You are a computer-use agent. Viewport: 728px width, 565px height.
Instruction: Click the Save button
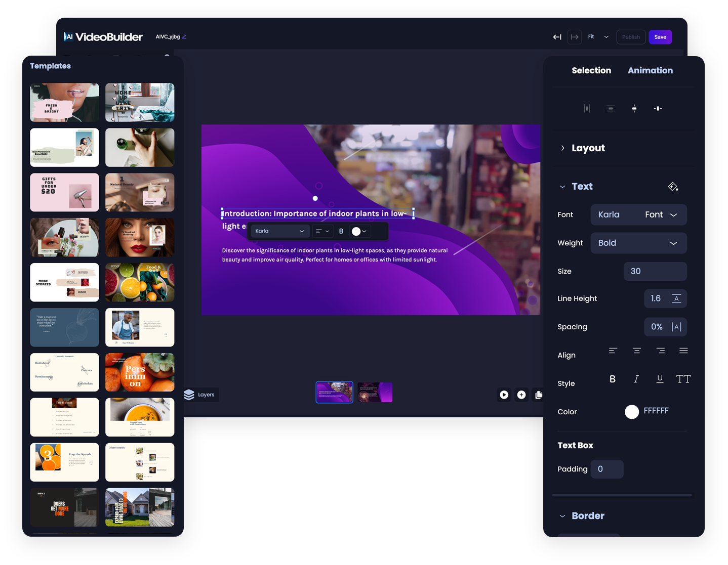coord(660,37)
